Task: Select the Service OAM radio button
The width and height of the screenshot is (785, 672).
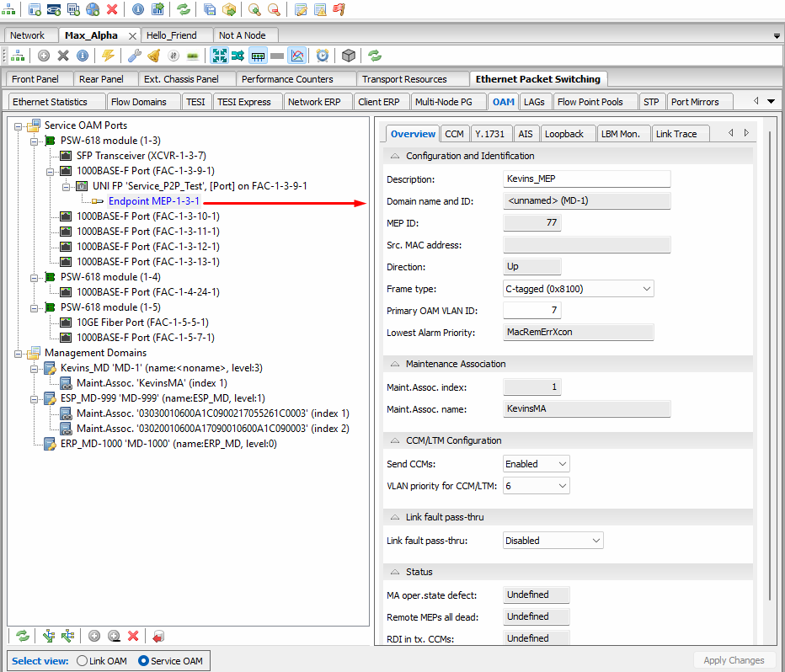Action: [143, 661]
